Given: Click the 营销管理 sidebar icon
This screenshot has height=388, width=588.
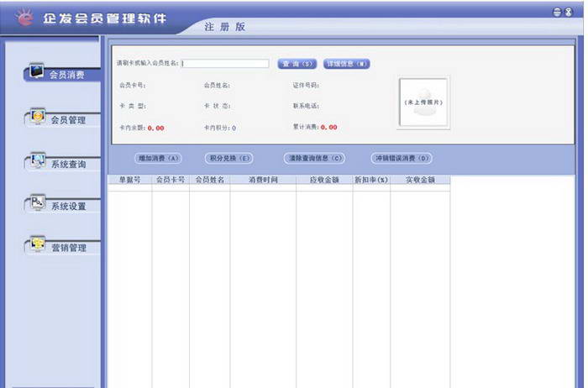Looking at the screenshot, I should (38, 244).
